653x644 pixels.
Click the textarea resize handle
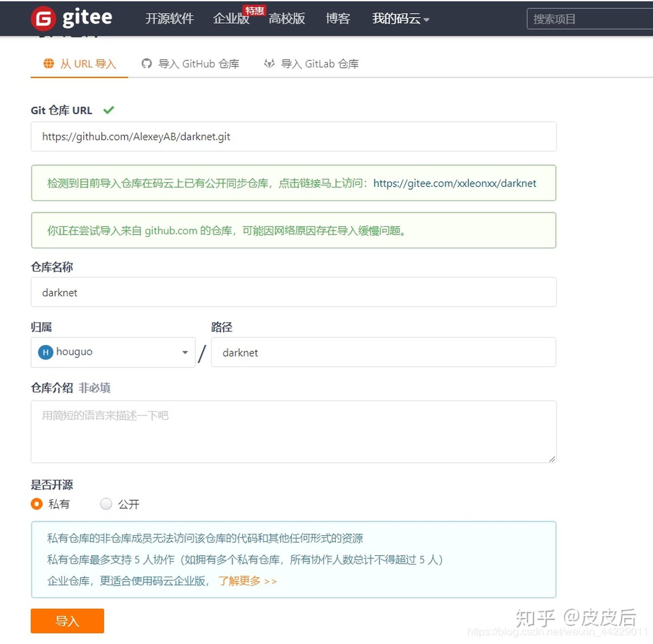[551, 459]
